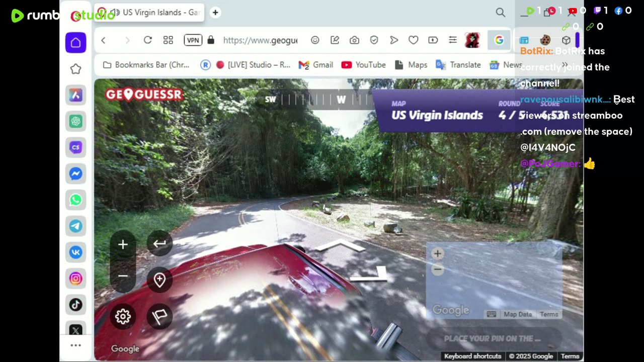Image resolution: width=644 pixels, height=362 pixels.
Task: Open VK in the sidebar
Action: (75, 252)
